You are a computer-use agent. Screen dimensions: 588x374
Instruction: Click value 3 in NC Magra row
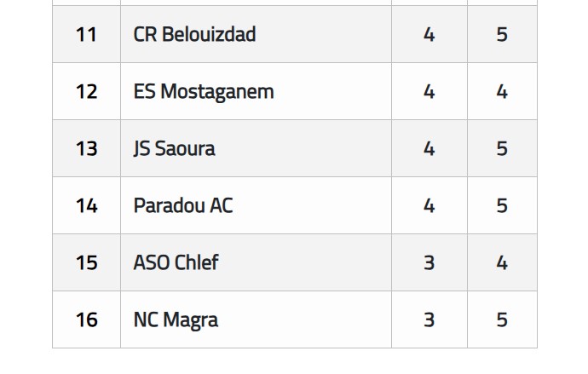click(429, 319)
